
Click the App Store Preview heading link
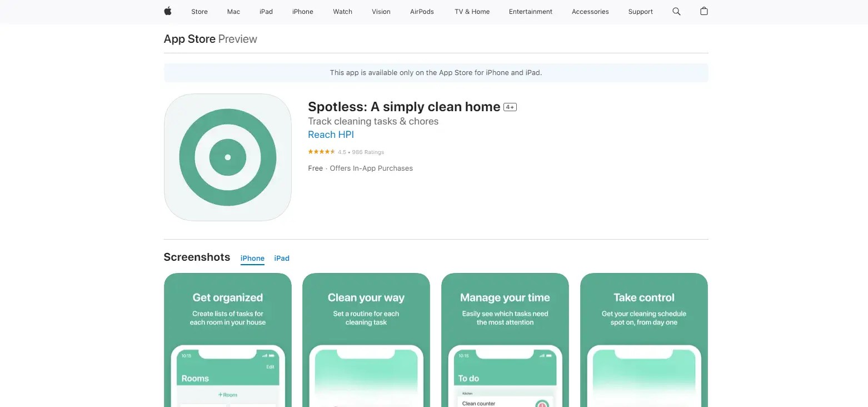pyautogui.click(x=189, y=39)
